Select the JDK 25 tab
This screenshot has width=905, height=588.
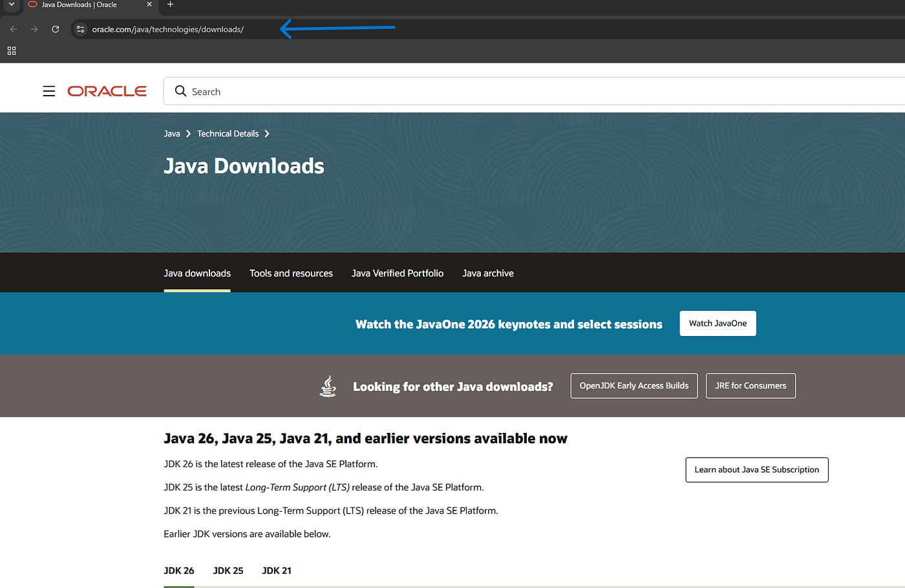(228, 571)
